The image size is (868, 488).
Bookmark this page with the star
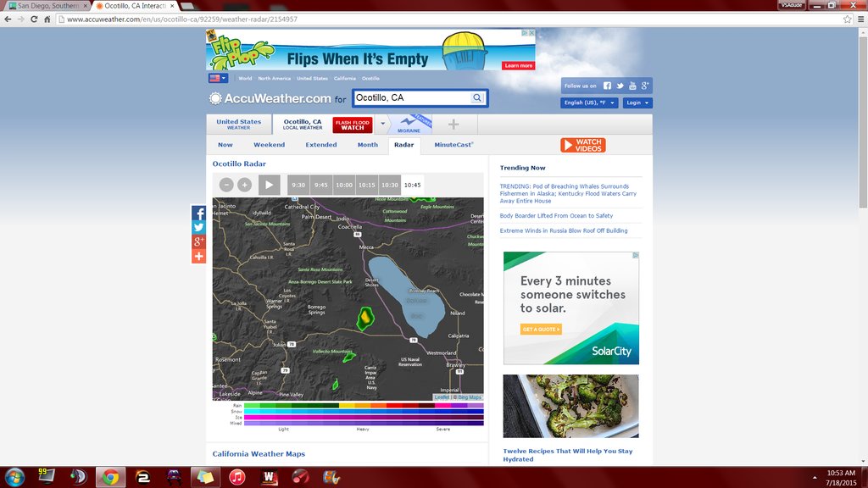click(847, 19)
